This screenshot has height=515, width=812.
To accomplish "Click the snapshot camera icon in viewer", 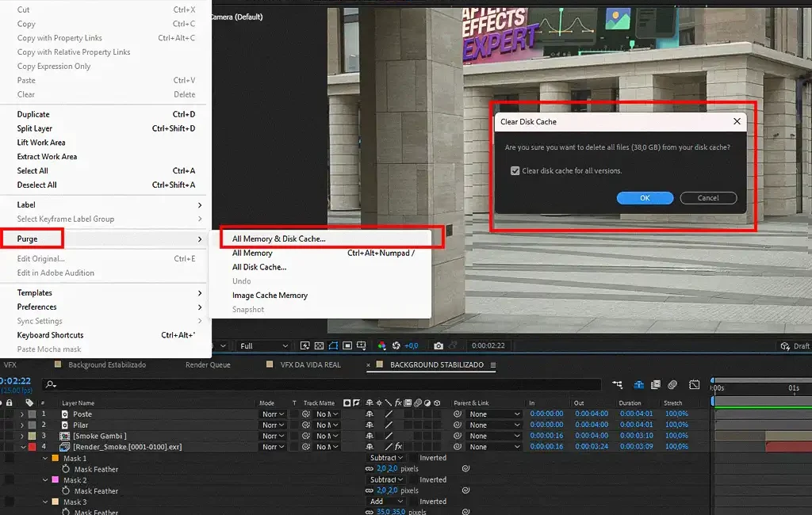I will point(439,346).
